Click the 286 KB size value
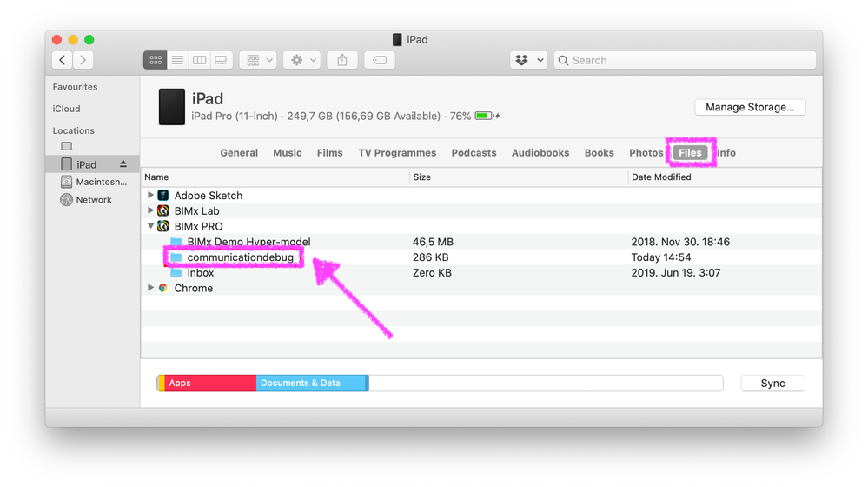 click(x=431, y=257)
